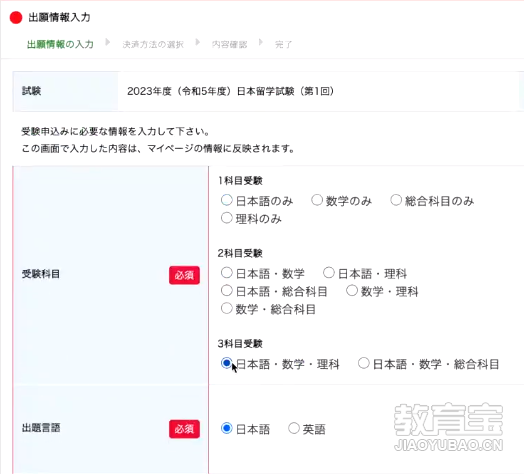524x474 pixels.
Task: Choose the 理科のみ radio button
Action: click(x=227, y=218)
